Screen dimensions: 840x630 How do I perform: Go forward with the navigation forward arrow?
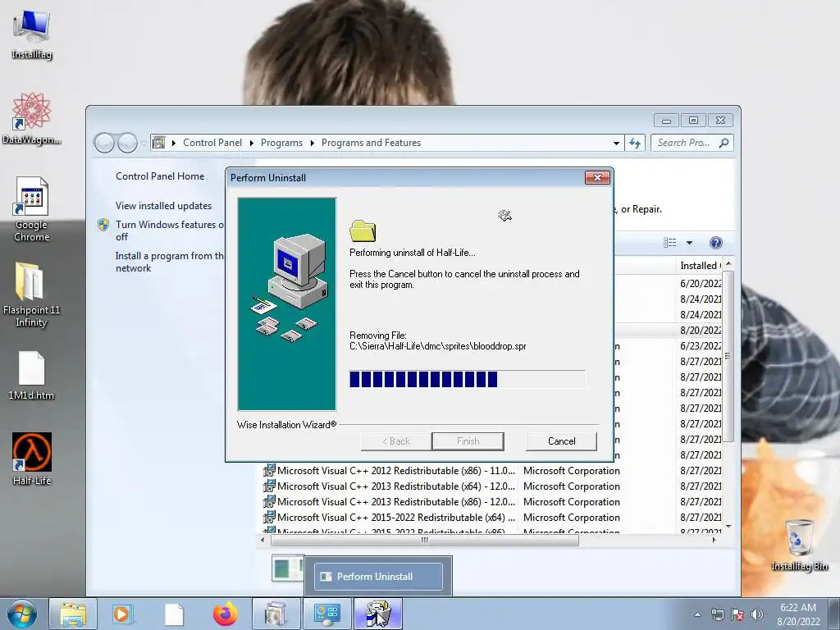coord(127,143)
